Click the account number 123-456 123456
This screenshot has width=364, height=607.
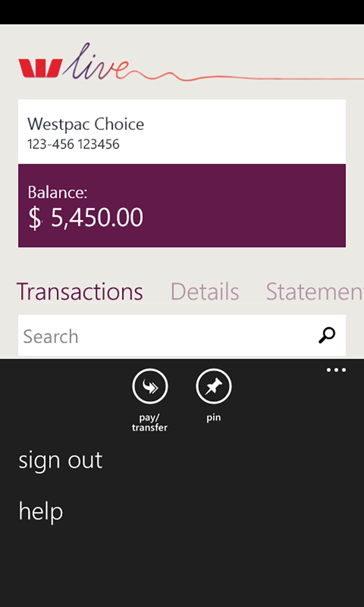(73, 144)
